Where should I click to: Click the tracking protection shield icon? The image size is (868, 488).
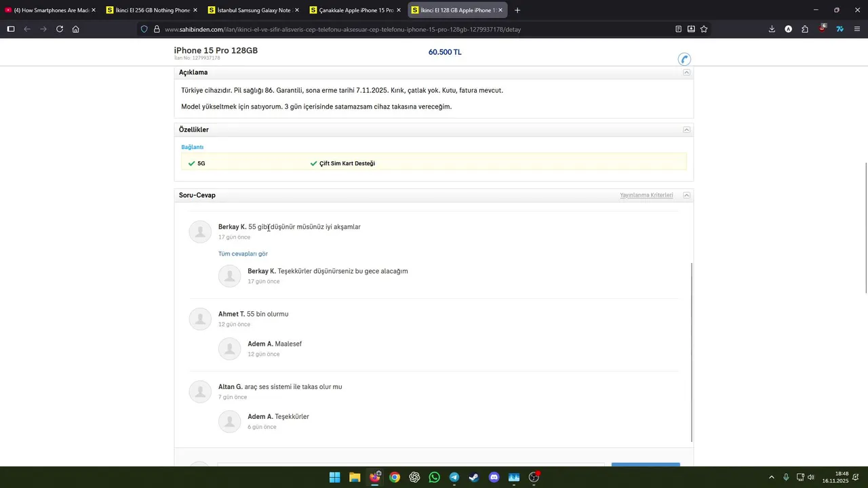144,29
